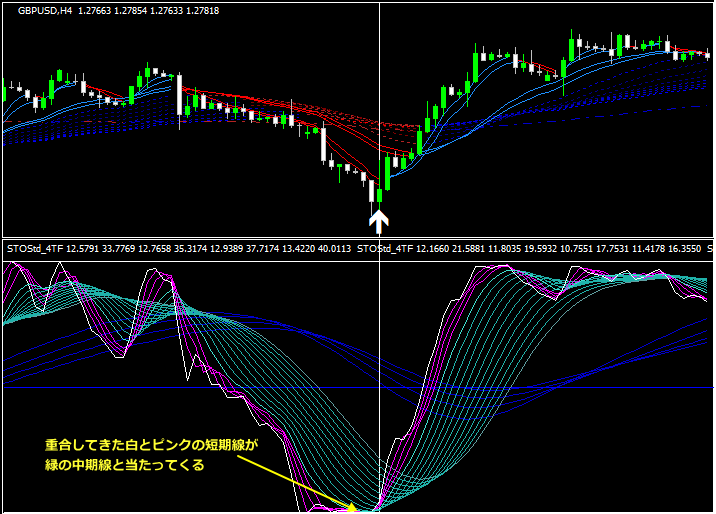716x514 pixels.
Task: Select the lowest white candle above the white arrow
Action: coord(371,190)
